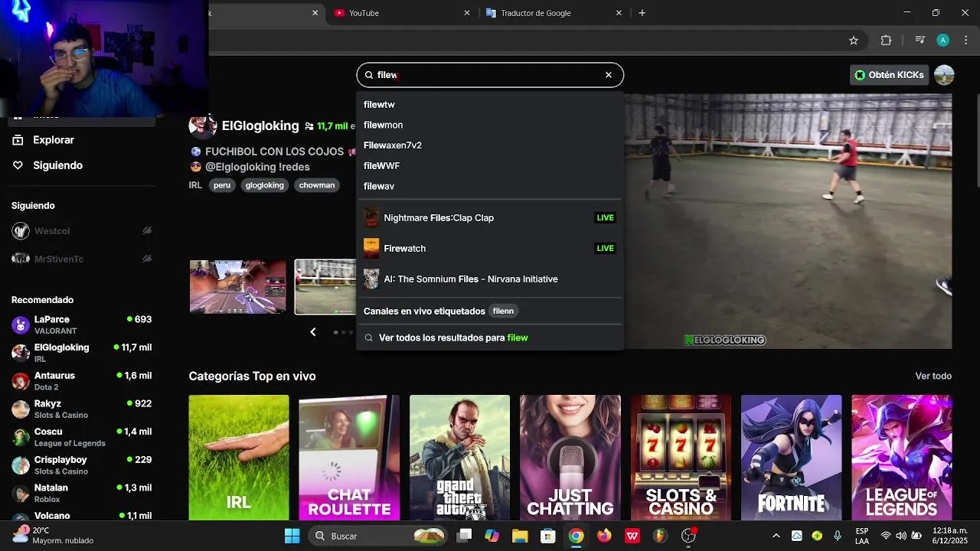This screenshot has width=980, height=551.
Task: Open Chat Roulette category card
Action: pyautogui.click(x=349, y=458)
